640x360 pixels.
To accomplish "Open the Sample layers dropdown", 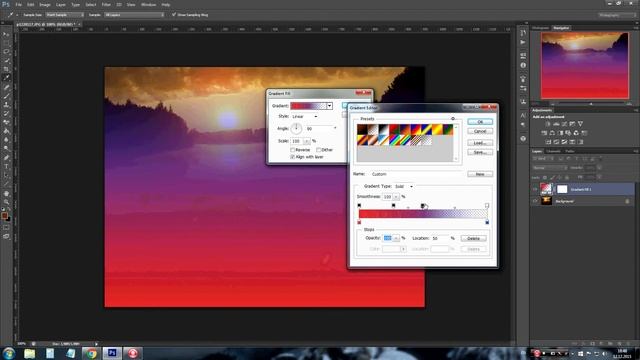I will coord(134,15).
